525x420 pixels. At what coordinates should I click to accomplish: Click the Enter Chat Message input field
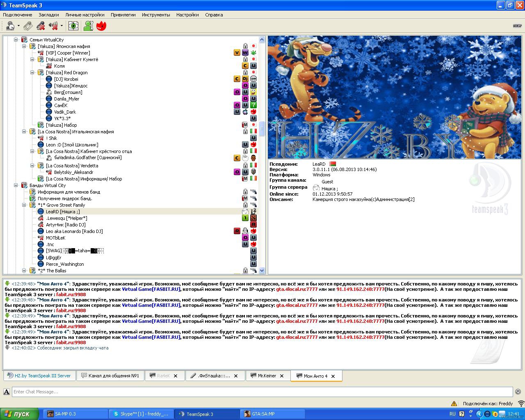[262, 392]
